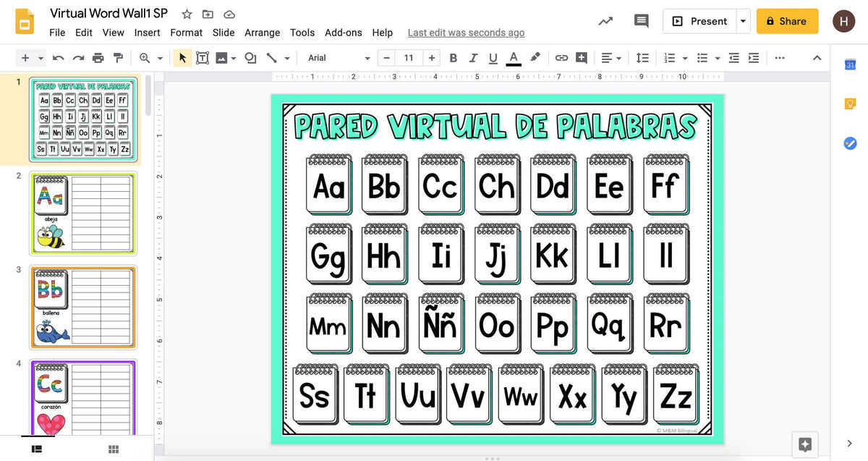Screen dimensions: 868x461
Task: Open the alignment options dropdown
Action: pyautogui.click(x=620, y=58)
